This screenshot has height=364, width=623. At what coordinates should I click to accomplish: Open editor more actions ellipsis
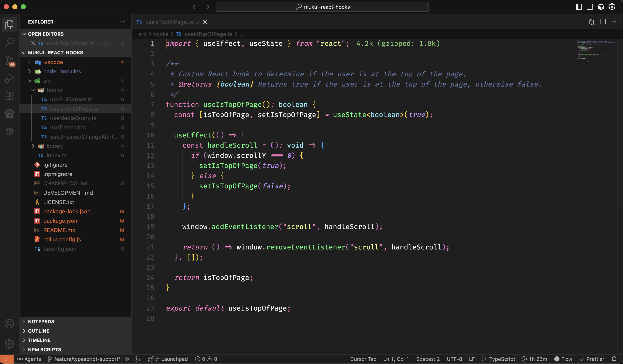click(x=614, y=22)
